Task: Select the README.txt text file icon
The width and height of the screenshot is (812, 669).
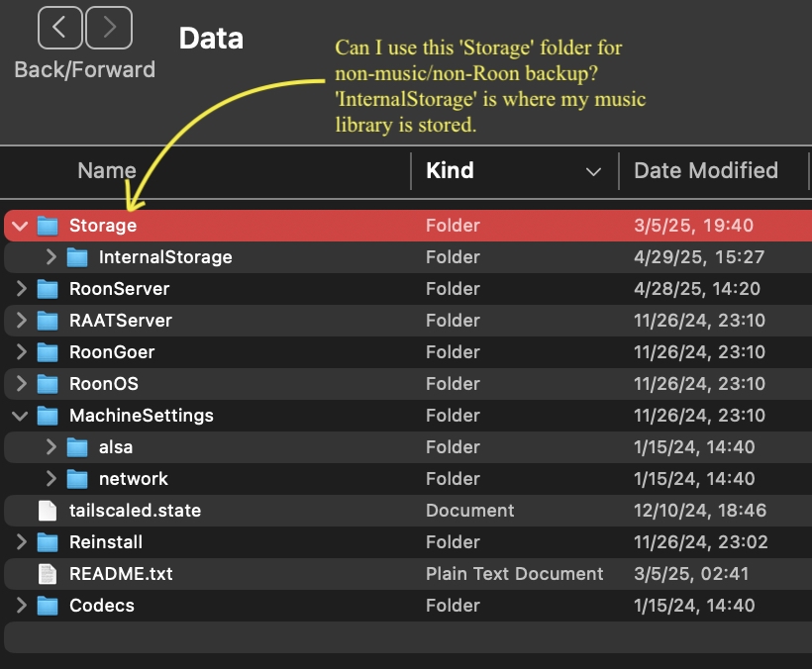Action: click(x=48, y=574)
